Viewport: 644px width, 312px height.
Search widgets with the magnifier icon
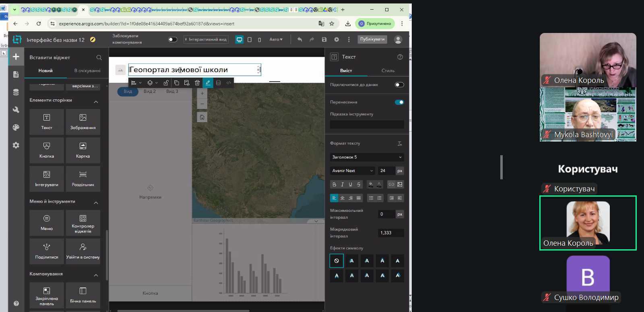[x=99, y=57]
